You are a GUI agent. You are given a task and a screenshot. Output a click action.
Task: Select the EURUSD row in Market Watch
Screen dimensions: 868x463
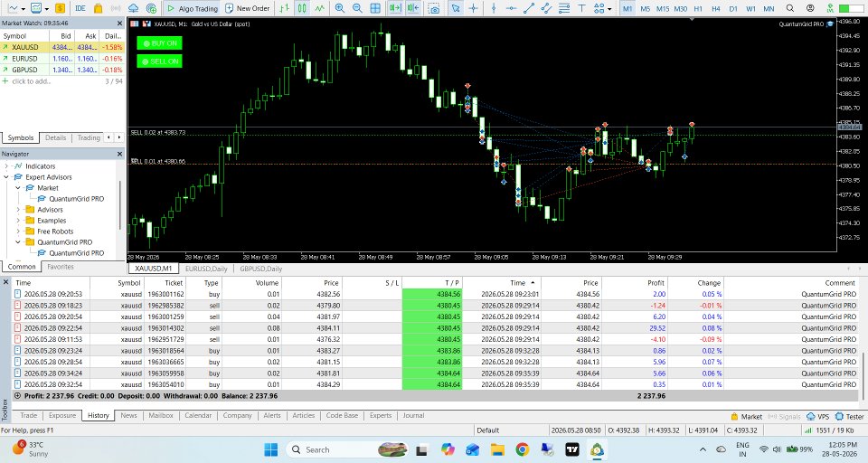[x=62, y=58]
